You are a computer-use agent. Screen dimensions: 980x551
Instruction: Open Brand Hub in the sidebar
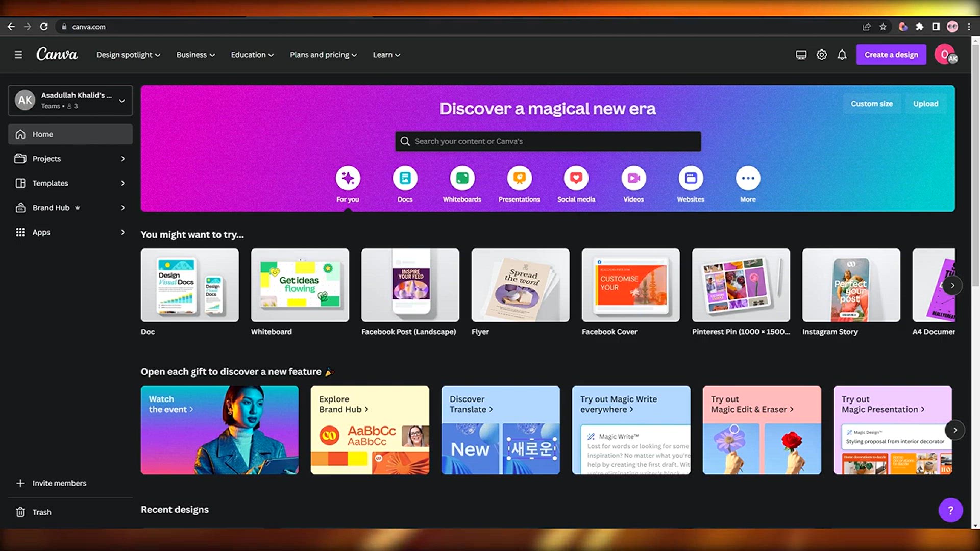51,208
